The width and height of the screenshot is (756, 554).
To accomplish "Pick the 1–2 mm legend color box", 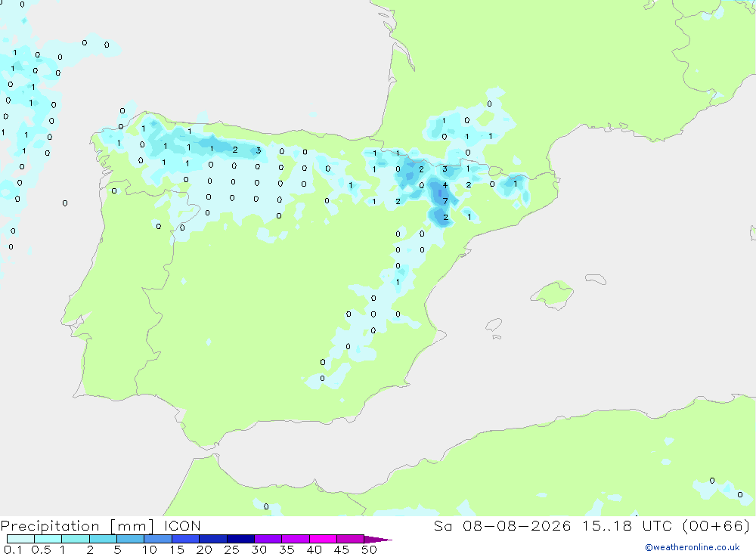I will [76, 539].
